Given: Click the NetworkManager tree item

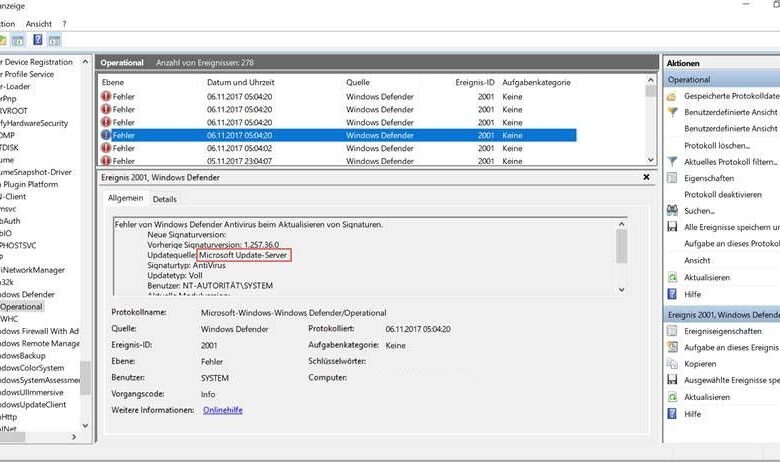Looking at the screenshot, I should [x=33, y=270].
